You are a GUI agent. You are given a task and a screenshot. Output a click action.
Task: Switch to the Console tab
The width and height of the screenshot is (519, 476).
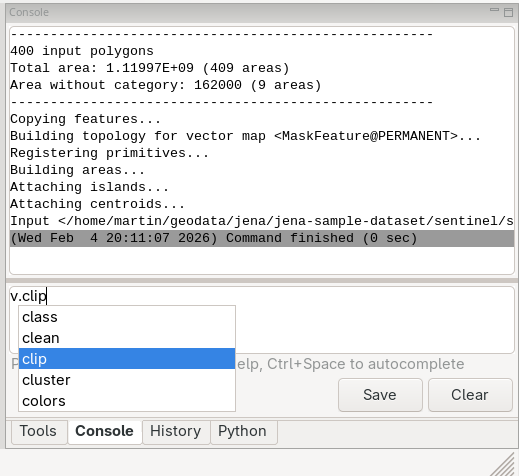coord(104,431)
